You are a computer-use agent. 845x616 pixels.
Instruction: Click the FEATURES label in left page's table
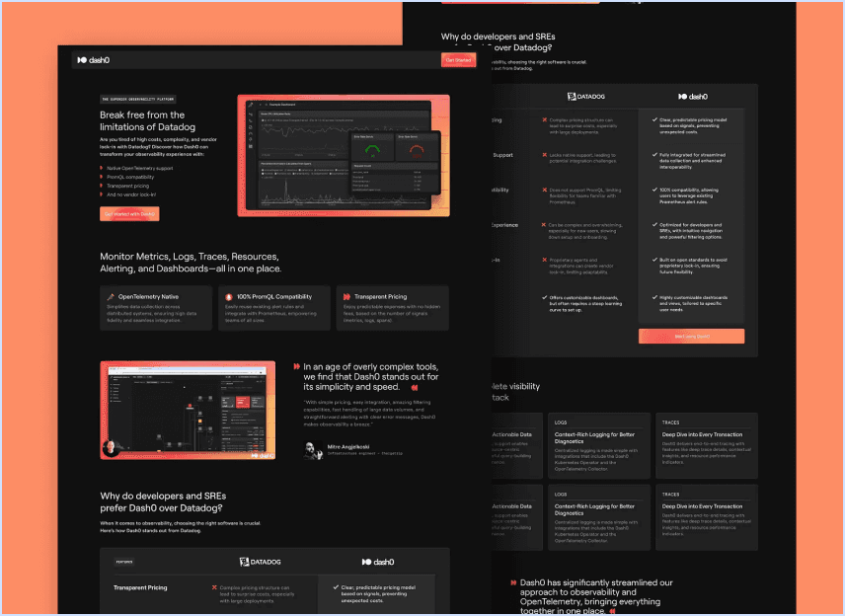coord(124,562)
